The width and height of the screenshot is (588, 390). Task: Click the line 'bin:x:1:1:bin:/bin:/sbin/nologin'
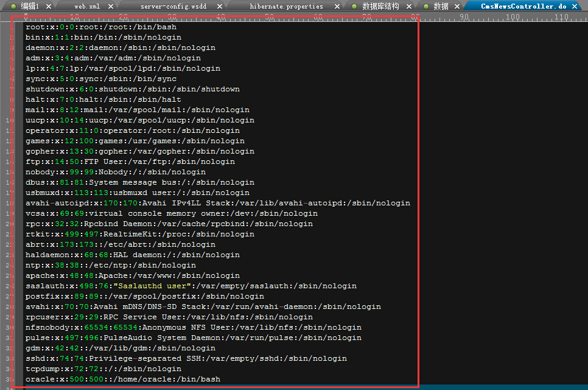(103, 38)
